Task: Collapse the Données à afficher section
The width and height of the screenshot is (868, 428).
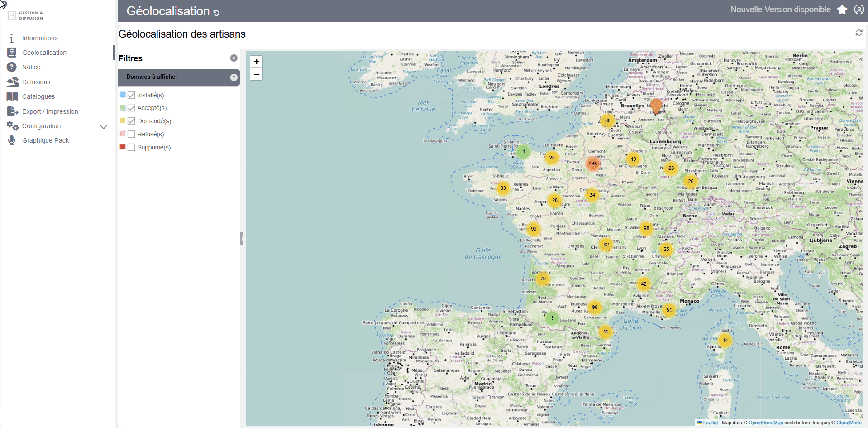Action: [234, 77]
